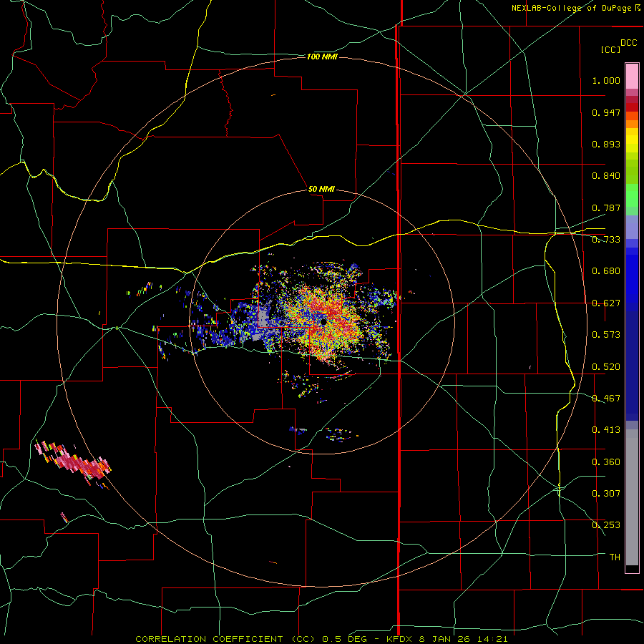This screenshot has width=644, height=644.
Task: Select the 0.787 legend value
Action: click(606, 208)
